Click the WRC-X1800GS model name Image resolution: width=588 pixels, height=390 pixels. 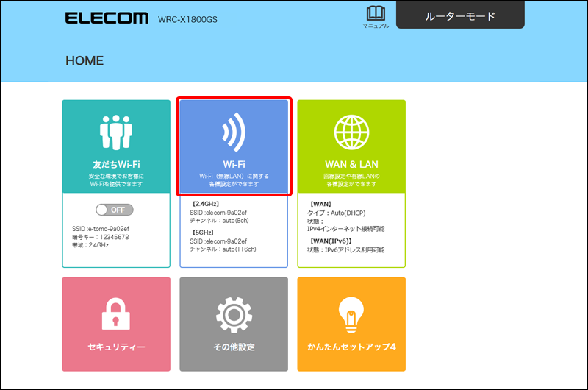(x=187, y=20)
